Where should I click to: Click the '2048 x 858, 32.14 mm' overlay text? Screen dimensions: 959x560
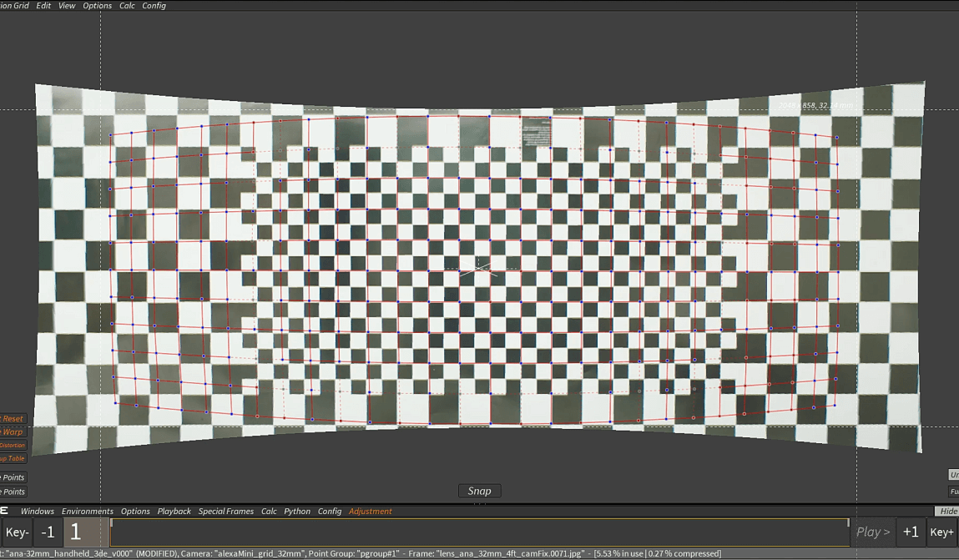click(x=816, y=106)
